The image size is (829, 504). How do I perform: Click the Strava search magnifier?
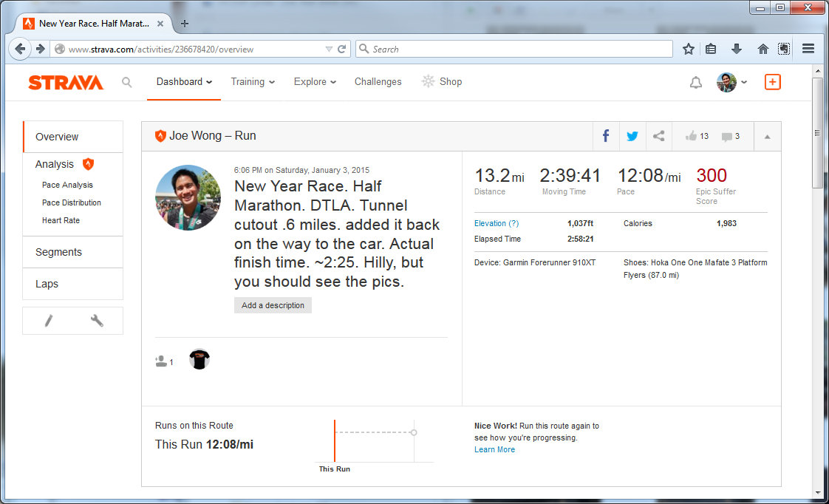127,82
